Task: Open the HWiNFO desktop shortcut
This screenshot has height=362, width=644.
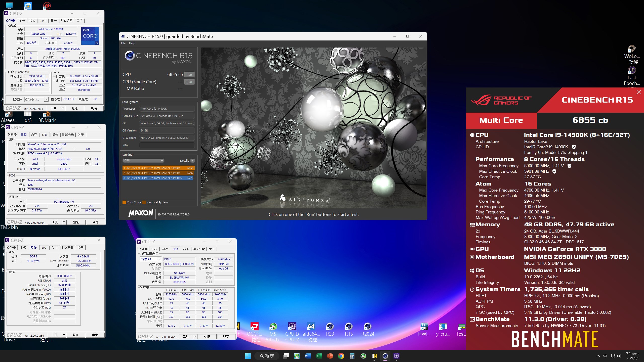Action: click(x=424, y=329)
